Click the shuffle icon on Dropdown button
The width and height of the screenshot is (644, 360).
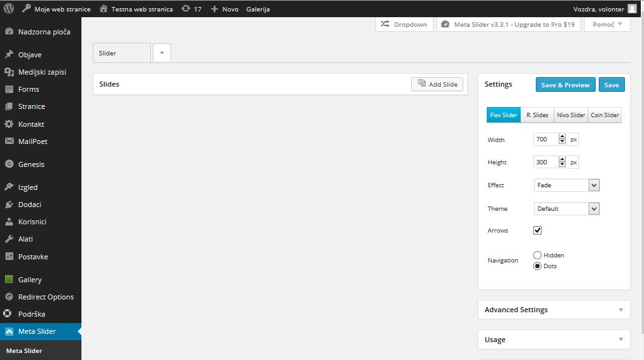385,24
